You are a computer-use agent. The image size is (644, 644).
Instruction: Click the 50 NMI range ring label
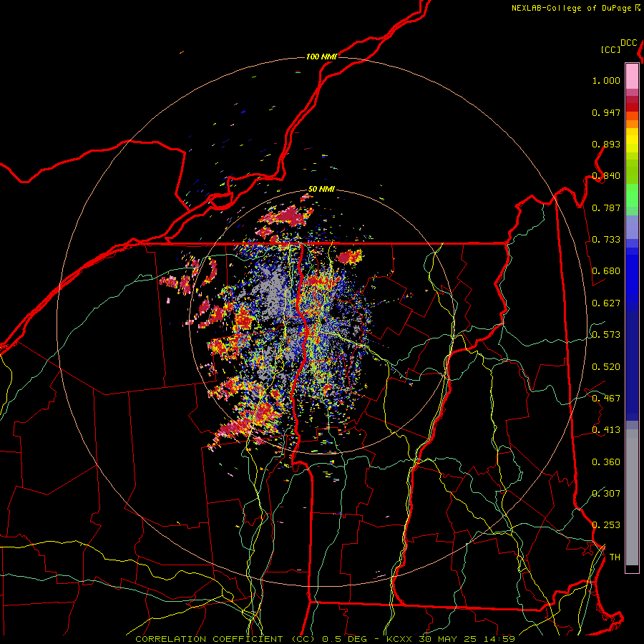click(x=321, y=189)
